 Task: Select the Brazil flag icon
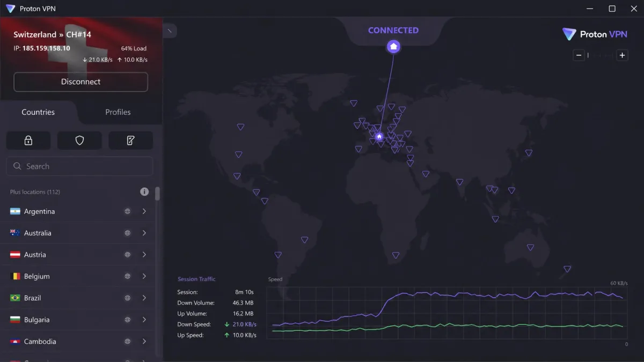click(15, 298)
